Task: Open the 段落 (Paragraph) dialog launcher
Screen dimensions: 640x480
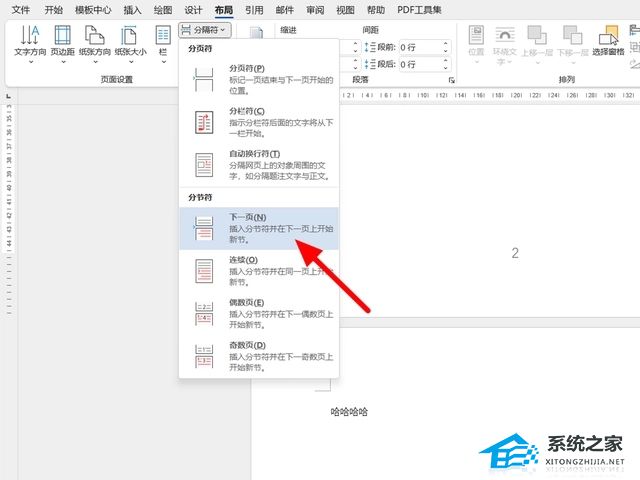Action: click(452, 79)
